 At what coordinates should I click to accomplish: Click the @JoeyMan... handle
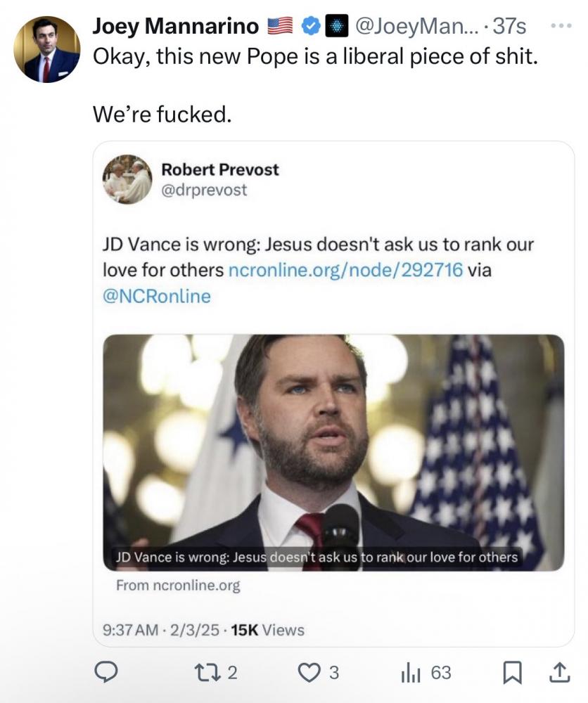[418, 27]
